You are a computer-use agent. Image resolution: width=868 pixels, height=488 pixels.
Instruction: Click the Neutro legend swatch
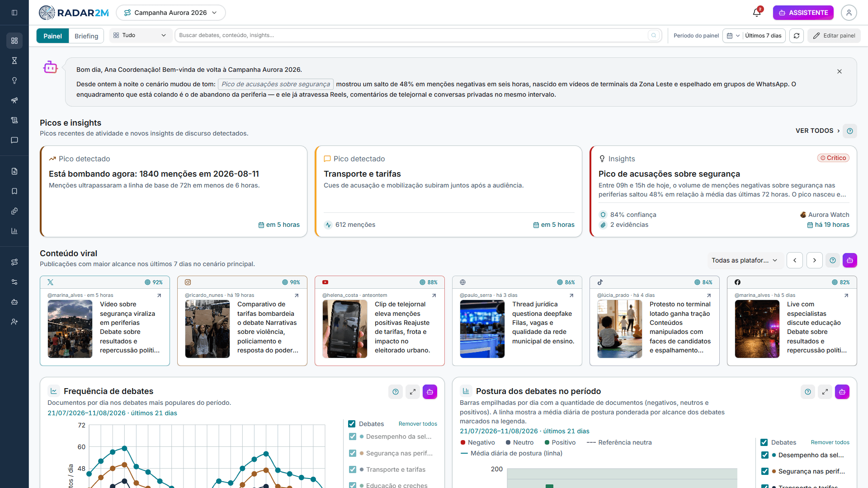tap(508, 442)
